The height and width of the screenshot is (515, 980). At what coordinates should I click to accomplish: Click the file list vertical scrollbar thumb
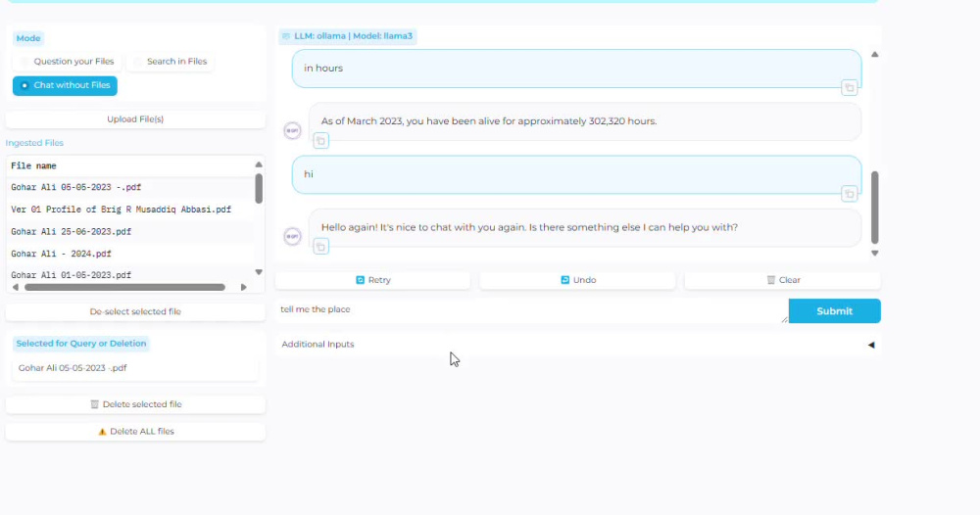pyautogui.click(x=259, y=188)
